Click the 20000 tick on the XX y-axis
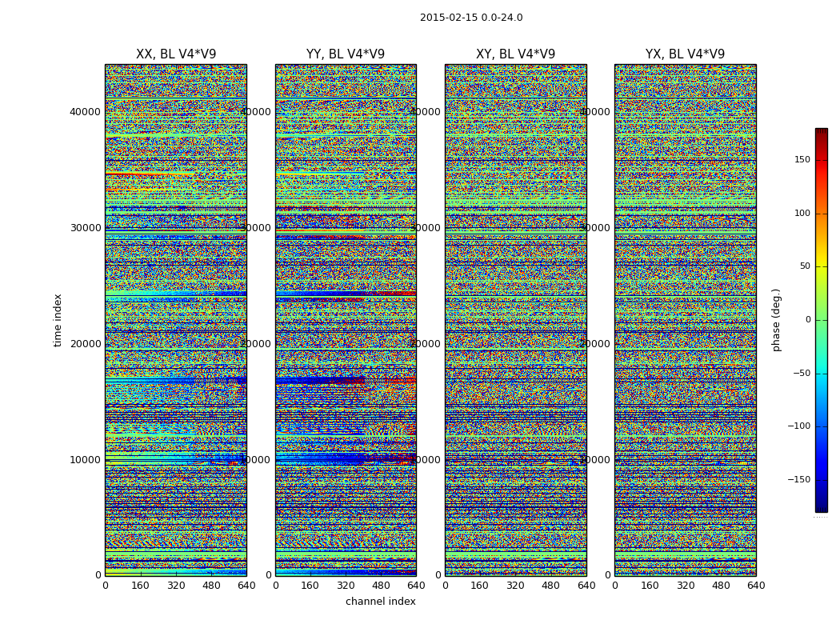 pyautogui.click(x=85, y=344)
